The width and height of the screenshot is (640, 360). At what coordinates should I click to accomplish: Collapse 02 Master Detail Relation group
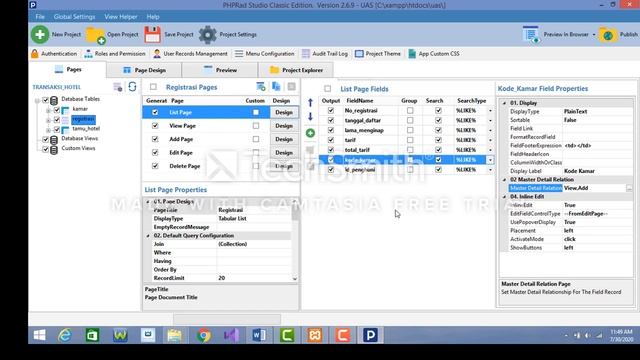click(504, 180)
